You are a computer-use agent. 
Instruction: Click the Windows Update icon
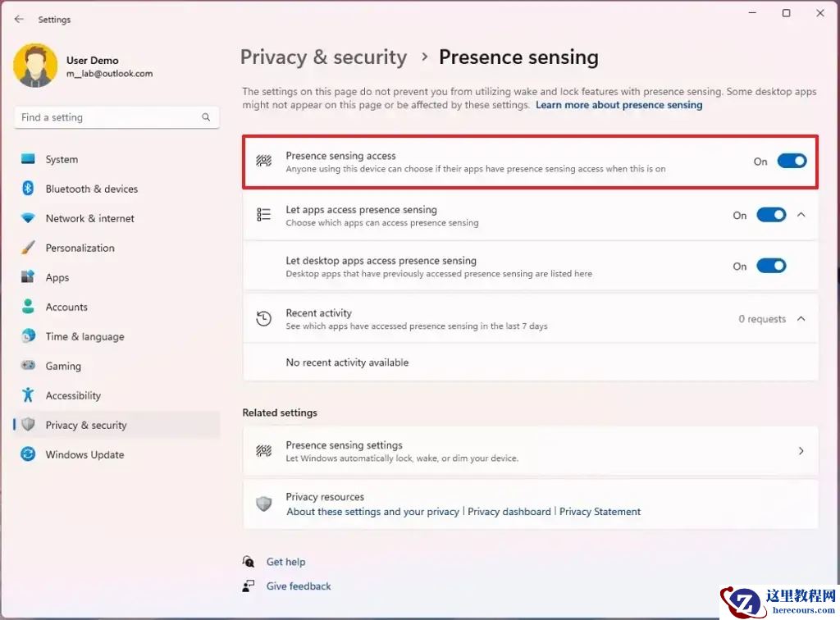coord(28,454)
